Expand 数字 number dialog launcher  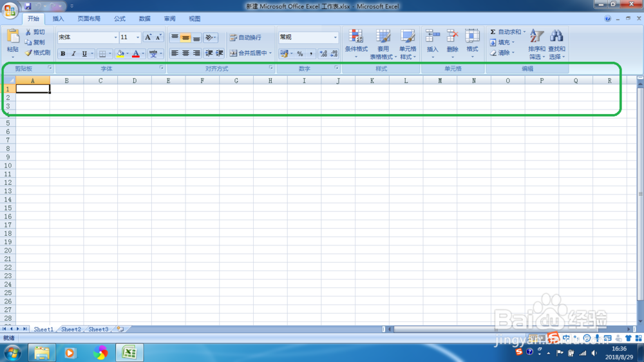[x=336, y=68]
